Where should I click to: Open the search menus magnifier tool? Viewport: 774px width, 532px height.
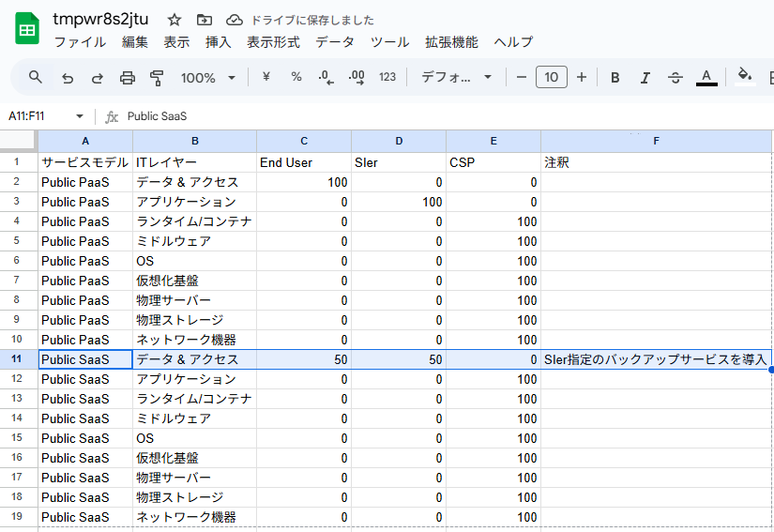[x=35, y=77]
